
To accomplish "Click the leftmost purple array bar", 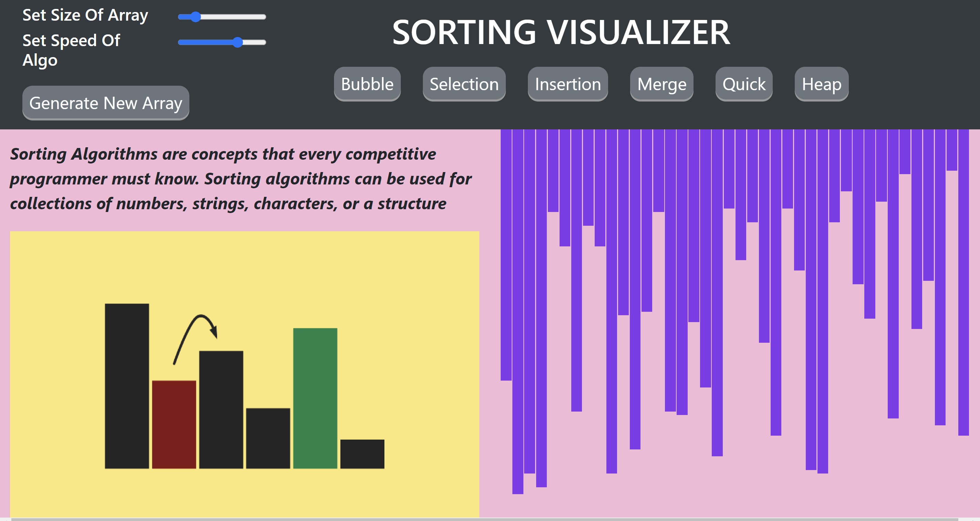I will tap(506, 255).
